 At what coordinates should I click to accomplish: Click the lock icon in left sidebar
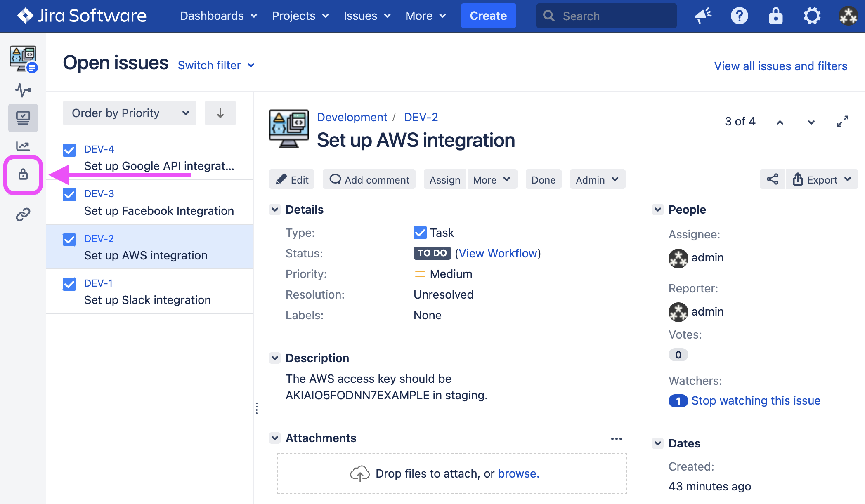pos(23,174)
